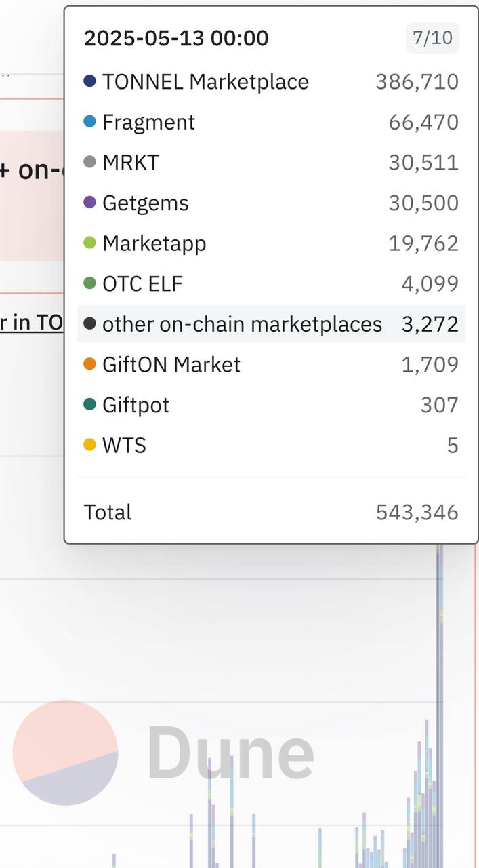Click the Fragment label in tooltip

pos(148,122)
